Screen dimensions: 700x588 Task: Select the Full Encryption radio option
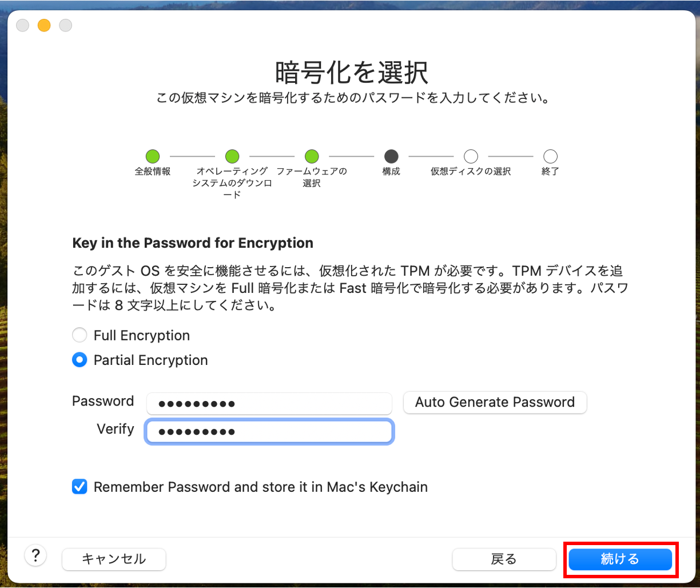pyautogui.click(x=79, y=335)
